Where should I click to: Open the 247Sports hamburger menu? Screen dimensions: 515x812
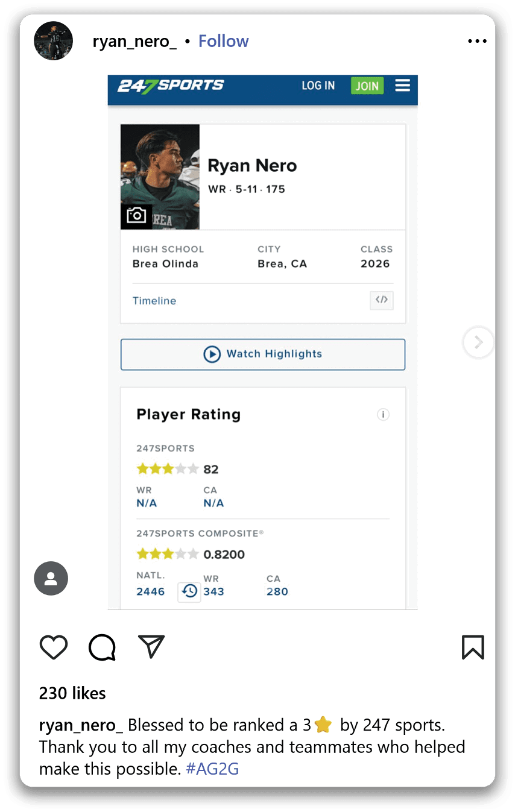tap(402, 86)
